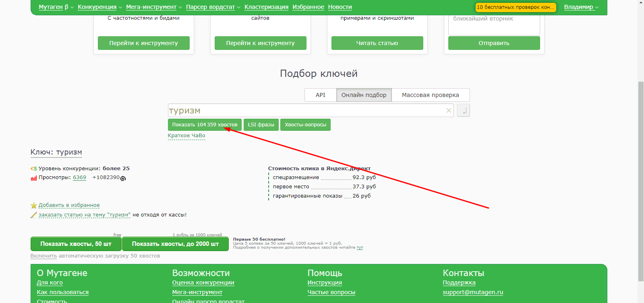The image size is (644, 303).
Task: Open the Краткое ЧаВо link
Action: pos(186,136)
